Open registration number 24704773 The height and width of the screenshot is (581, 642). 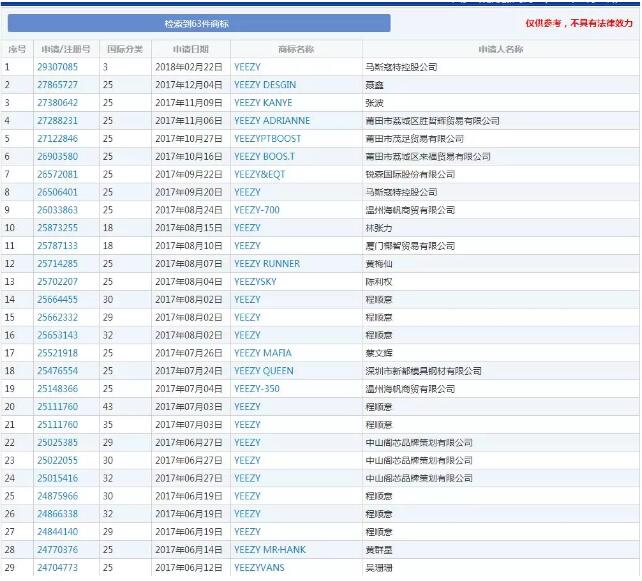57,568
